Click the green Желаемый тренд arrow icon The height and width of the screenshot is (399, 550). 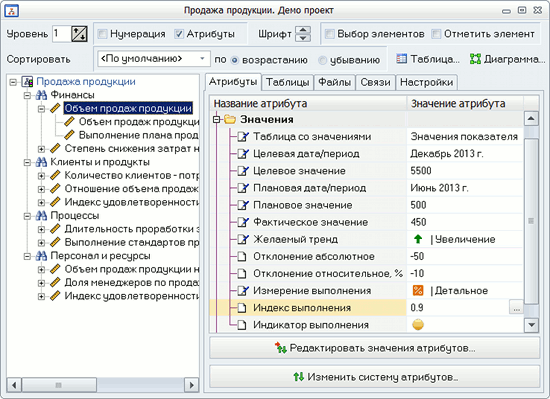418,239
